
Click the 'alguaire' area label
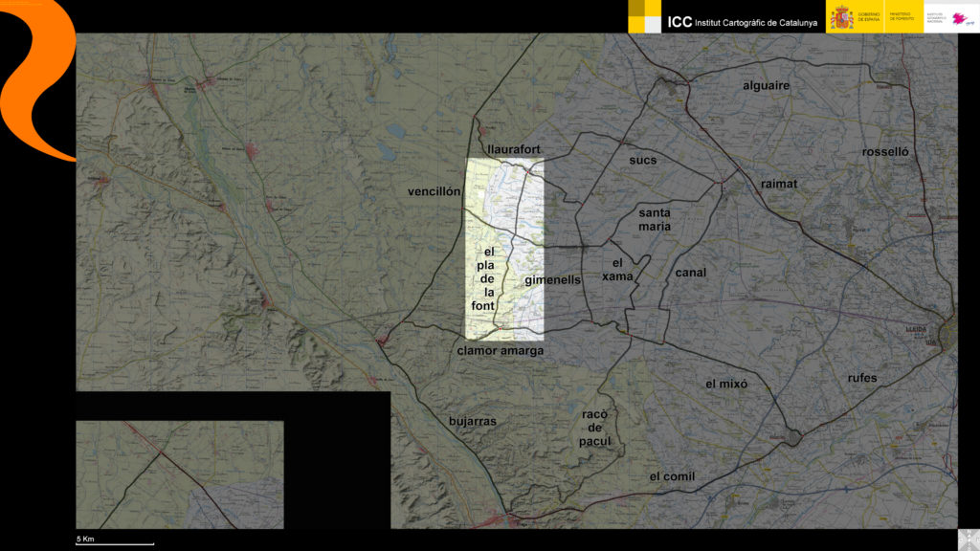pos(767,85)
